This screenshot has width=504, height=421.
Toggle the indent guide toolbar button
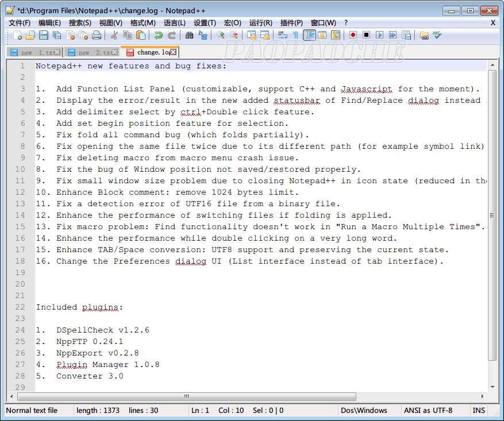pyautogui.click(x=309, y=35)
